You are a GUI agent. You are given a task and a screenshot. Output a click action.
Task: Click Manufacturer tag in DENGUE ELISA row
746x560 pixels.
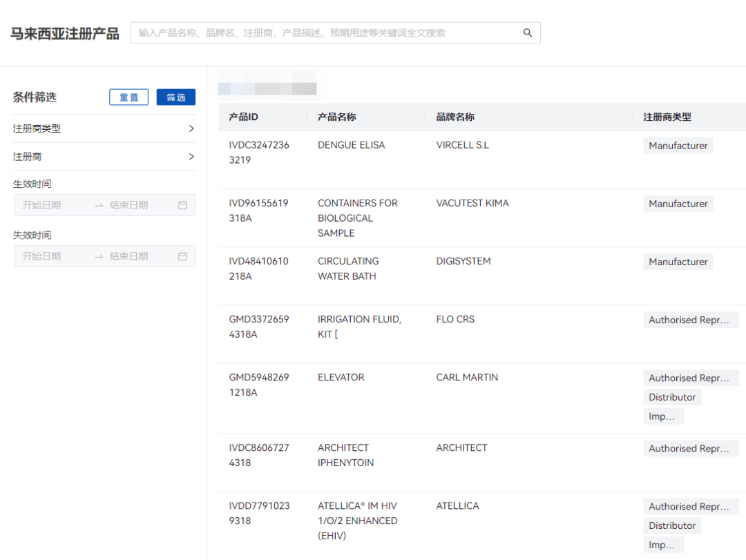678,146
